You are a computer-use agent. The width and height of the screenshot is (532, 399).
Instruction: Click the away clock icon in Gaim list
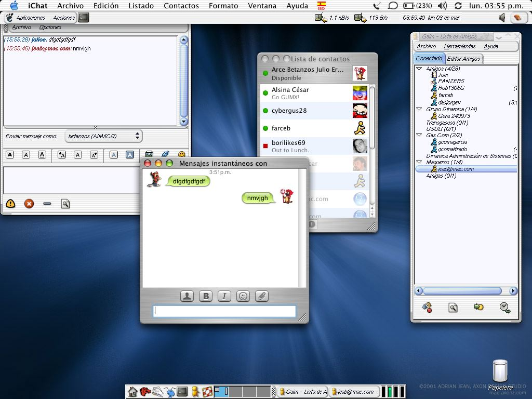point(505,308)
